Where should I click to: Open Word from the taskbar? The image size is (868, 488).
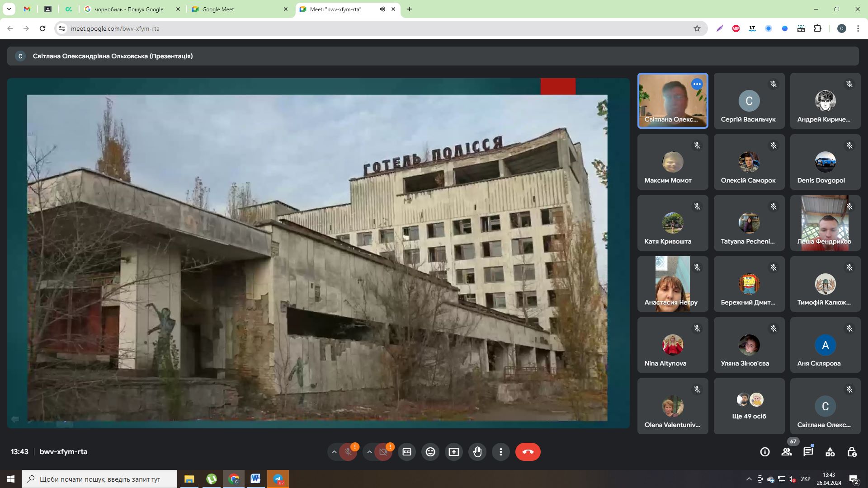(x=255, y=479)
